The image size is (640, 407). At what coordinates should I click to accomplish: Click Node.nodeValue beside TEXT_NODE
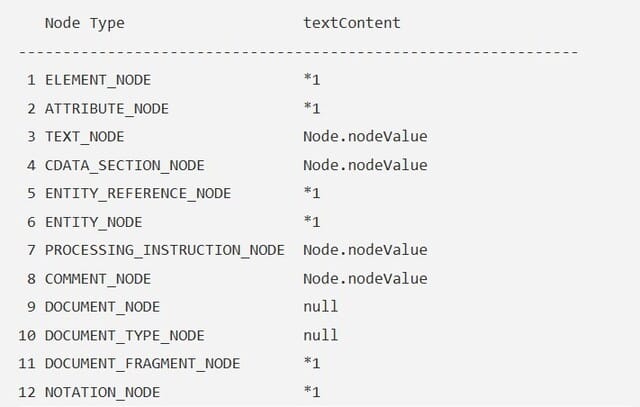(x=364, y=136)
